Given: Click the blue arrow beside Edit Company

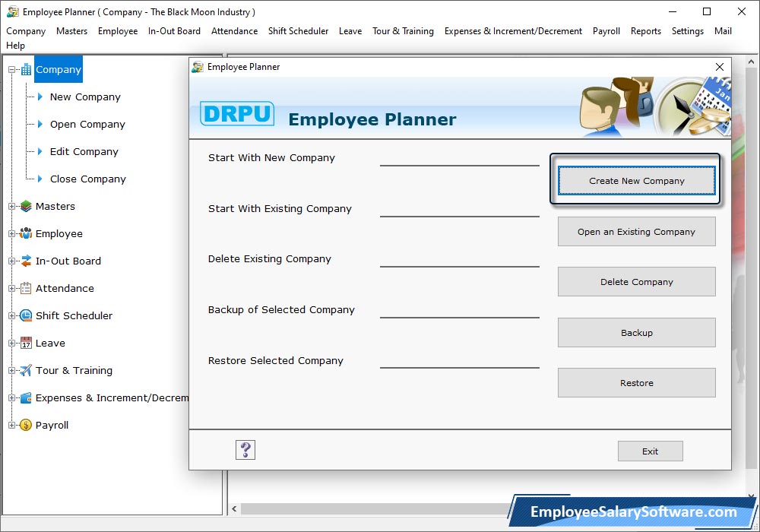Looking at the screenshot, I should tap(40, 152).
